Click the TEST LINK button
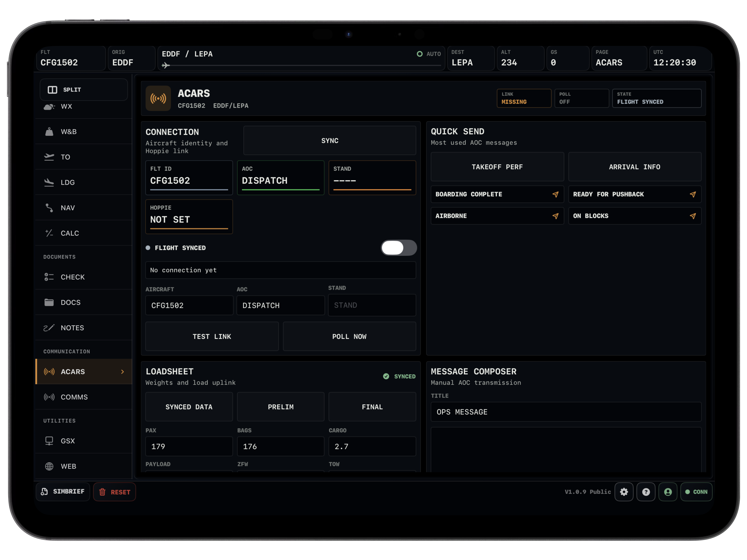 pos(212,336)
